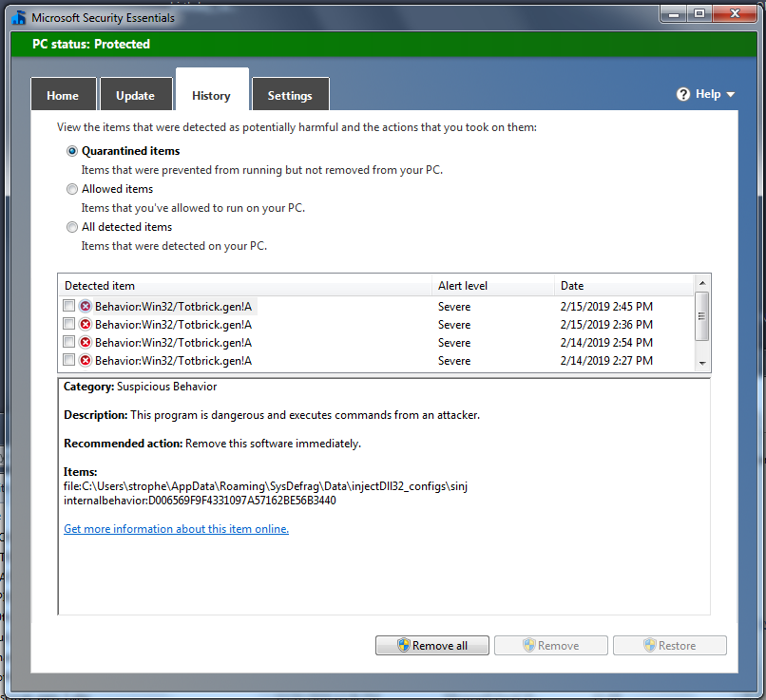Sort by the Alert level column header
The height and width of the screenshot is (700, 766).
[493, 286]
